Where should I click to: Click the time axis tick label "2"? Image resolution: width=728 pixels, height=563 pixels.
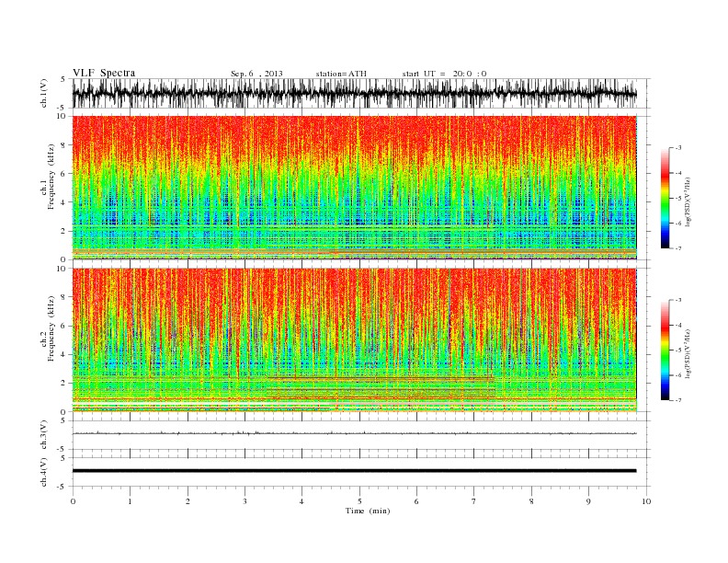point(188,501)
